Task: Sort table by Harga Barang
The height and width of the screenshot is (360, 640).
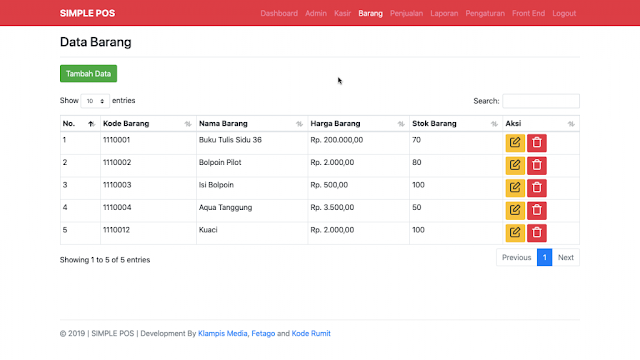Action: click(358, 124)
